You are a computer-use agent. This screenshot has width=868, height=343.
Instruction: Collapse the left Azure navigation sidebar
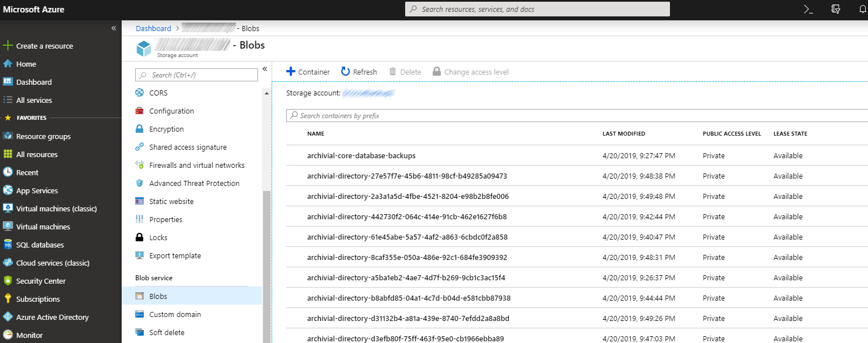[x=114, y=28]
